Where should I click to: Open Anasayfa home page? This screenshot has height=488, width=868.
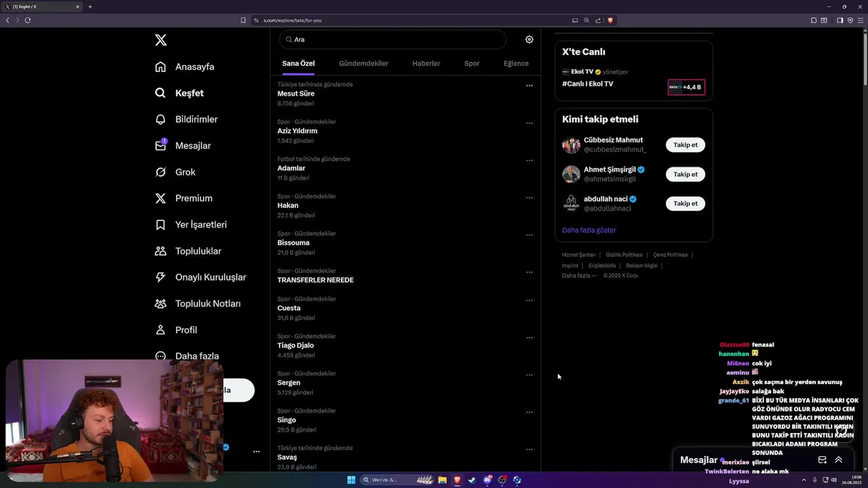[184, 66]
